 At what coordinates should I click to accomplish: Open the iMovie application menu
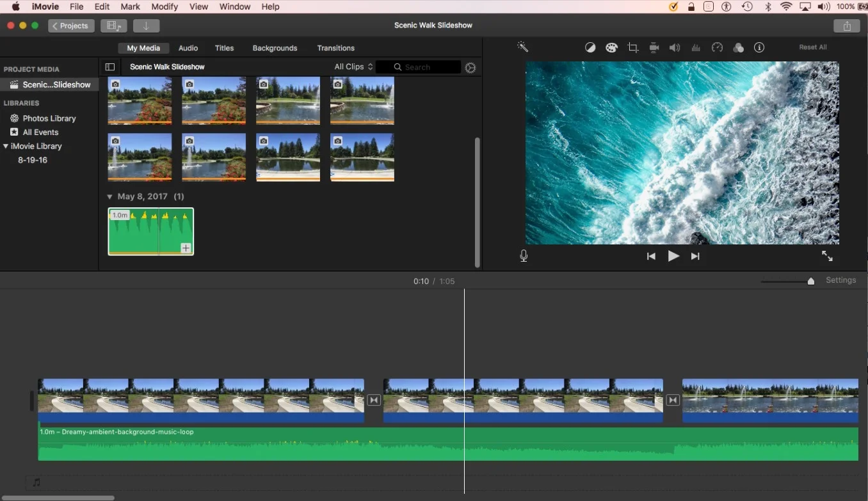point(45,6)
